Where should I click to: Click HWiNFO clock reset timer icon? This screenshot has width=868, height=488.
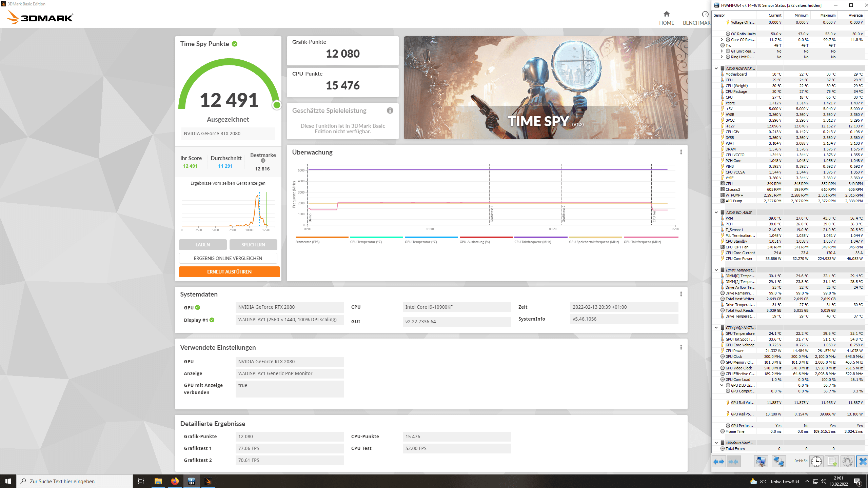pyautogui.click(x=816, y=462)
